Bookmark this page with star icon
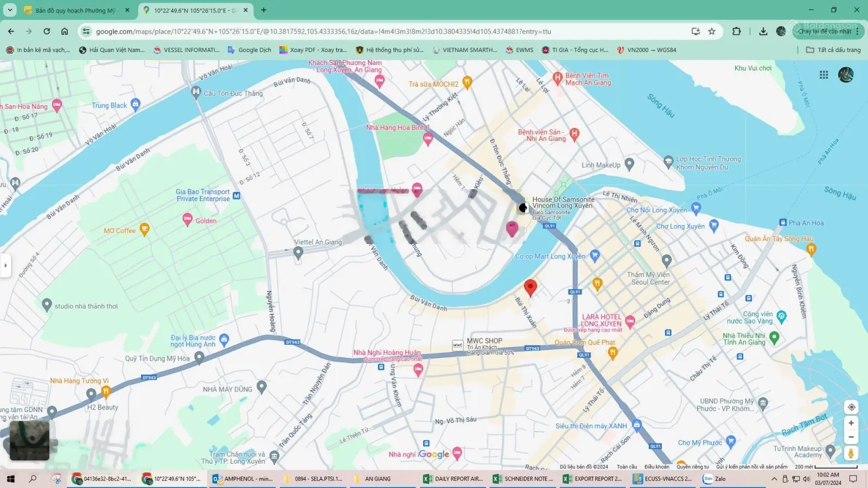Viewport: 868px width, 488px height. (712, 31)
